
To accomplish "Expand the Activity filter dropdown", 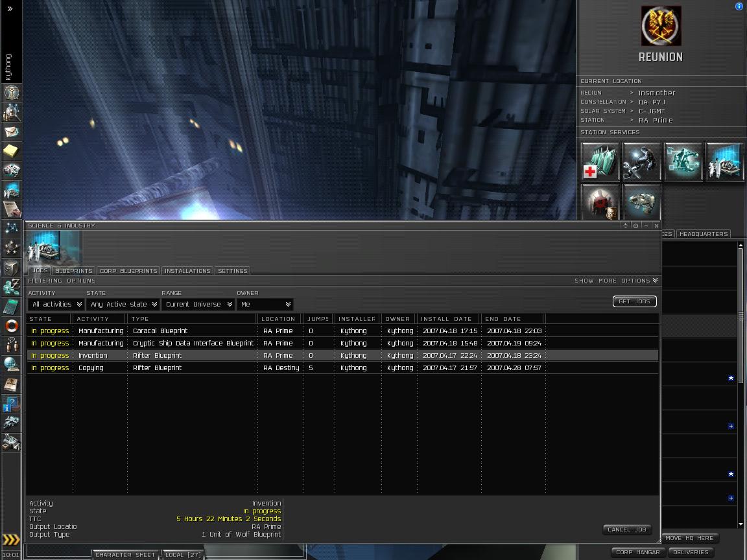I will [56, 304].
